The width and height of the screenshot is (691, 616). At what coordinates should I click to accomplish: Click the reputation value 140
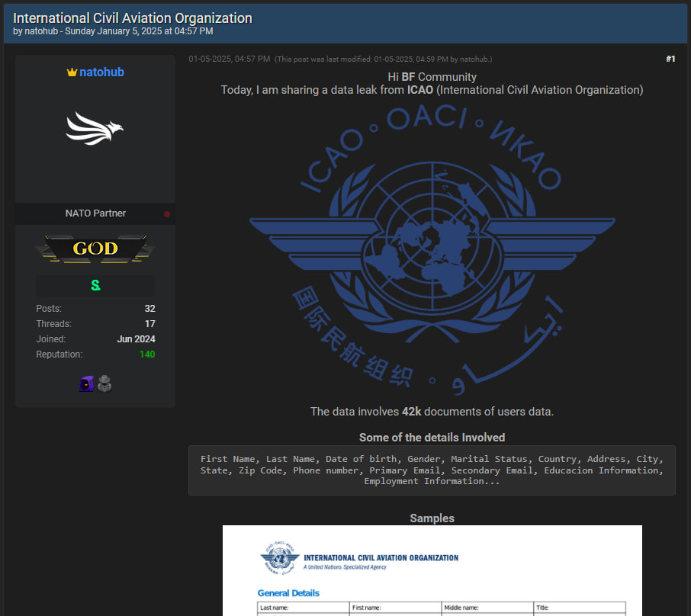[x=147, y=355]
